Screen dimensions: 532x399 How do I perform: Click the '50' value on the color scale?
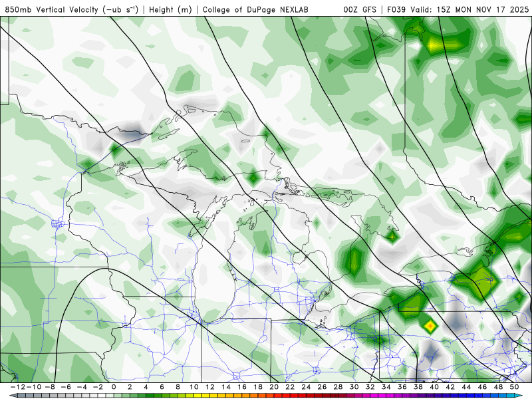click(x=514, y=387)
